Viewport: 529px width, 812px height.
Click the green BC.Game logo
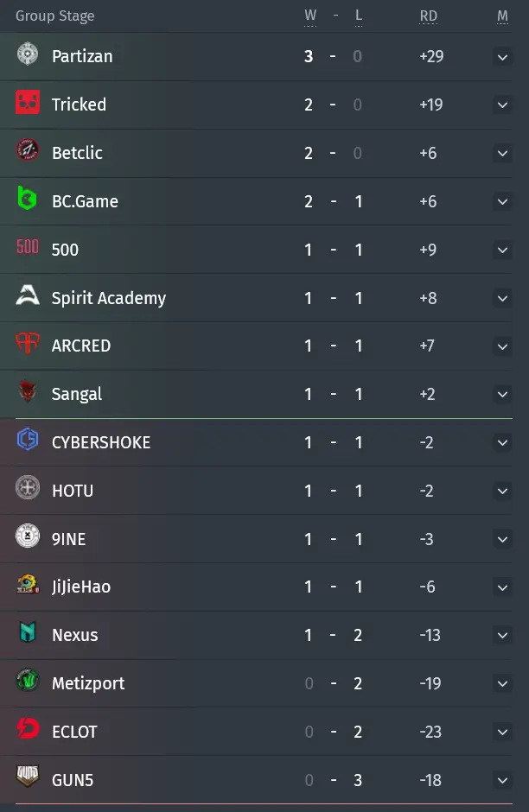(x=27, y=199)
